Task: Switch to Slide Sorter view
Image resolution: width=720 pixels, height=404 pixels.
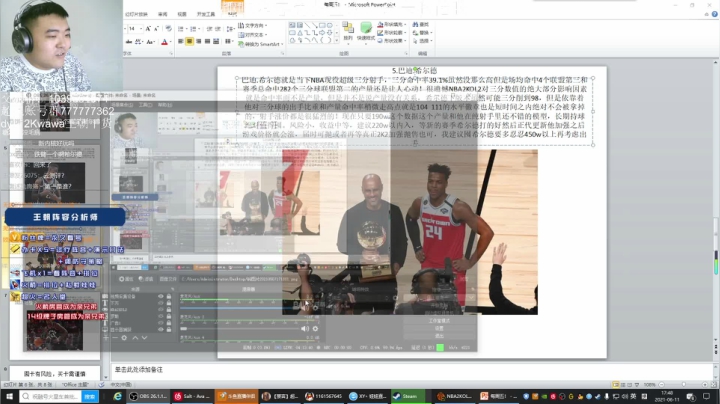Action: pyautogui.click(x=624, y=384)
